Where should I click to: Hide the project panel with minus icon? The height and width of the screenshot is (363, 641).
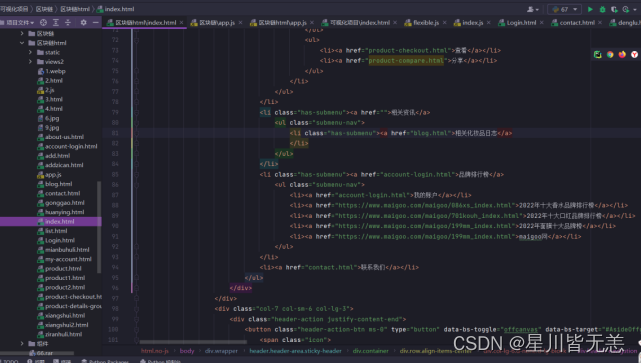coord(95,22)
